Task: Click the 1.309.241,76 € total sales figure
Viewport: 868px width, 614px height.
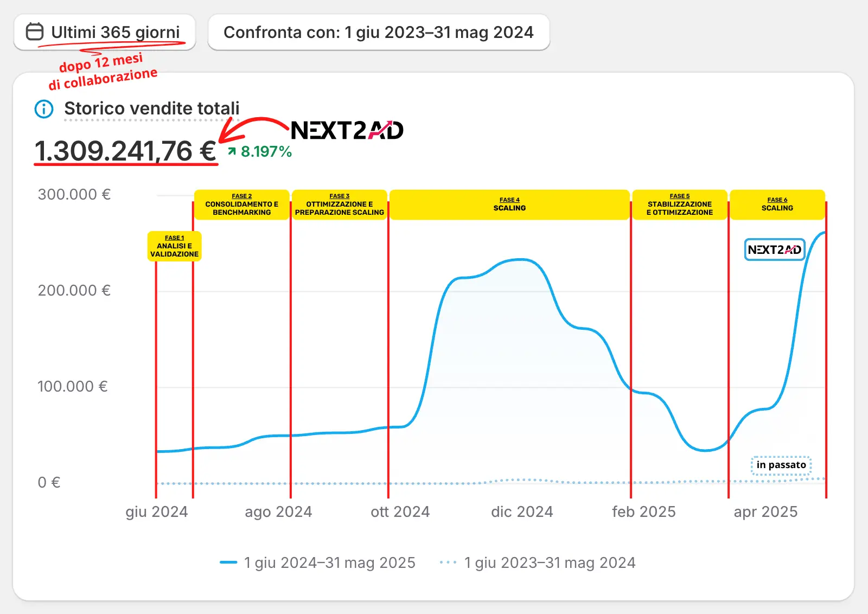Action: (125, 151)
